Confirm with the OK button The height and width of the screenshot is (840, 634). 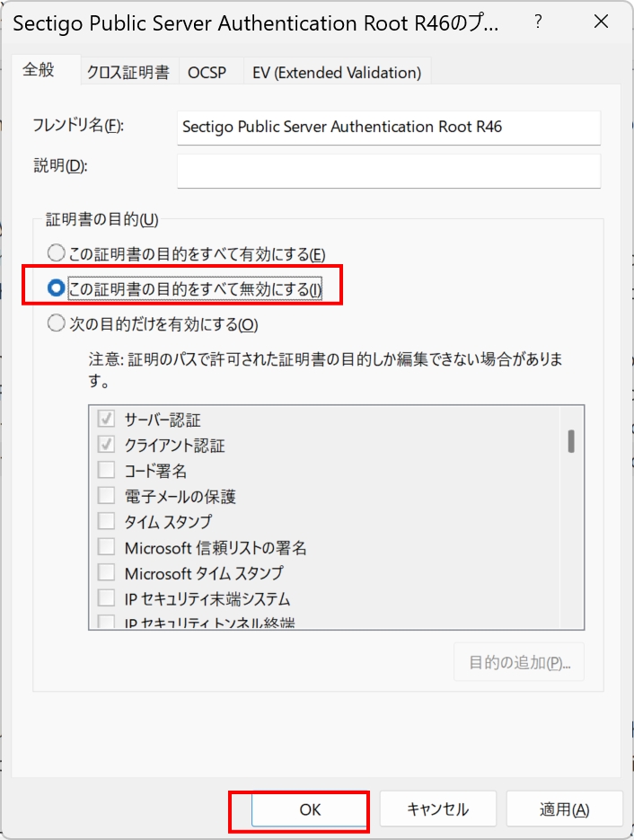pos(310,809)
